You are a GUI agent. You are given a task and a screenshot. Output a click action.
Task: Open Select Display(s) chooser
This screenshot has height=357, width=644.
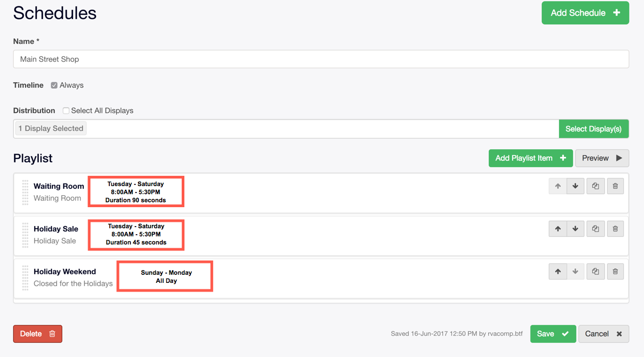594,129
